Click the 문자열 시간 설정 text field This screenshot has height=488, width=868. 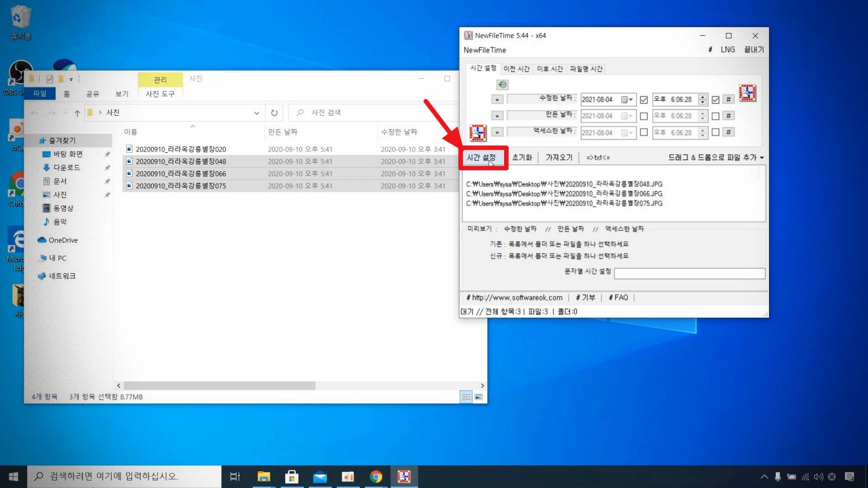[689, 273]
